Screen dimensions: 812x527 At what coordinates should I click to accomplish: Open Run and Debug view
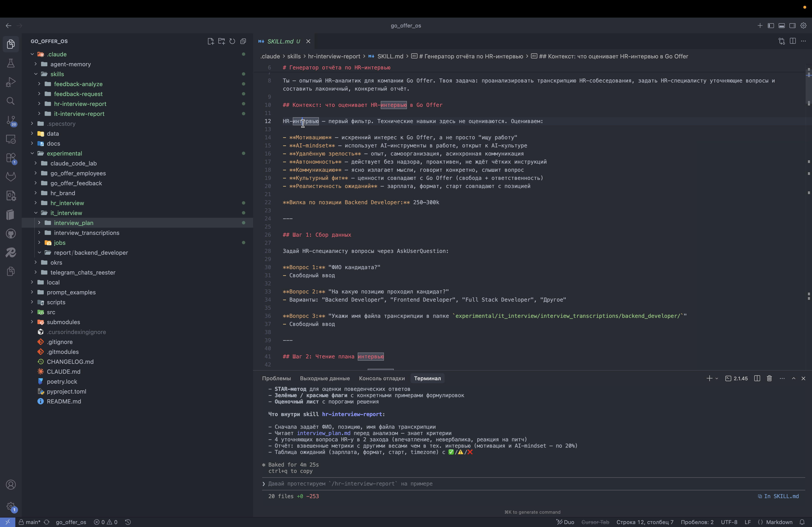coord(11,82)
